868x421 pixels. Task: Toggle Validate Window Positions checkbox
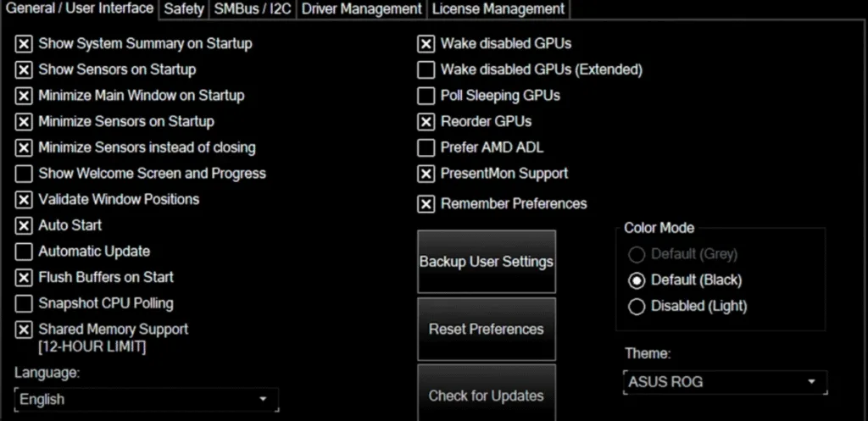(x=24, y=200)
